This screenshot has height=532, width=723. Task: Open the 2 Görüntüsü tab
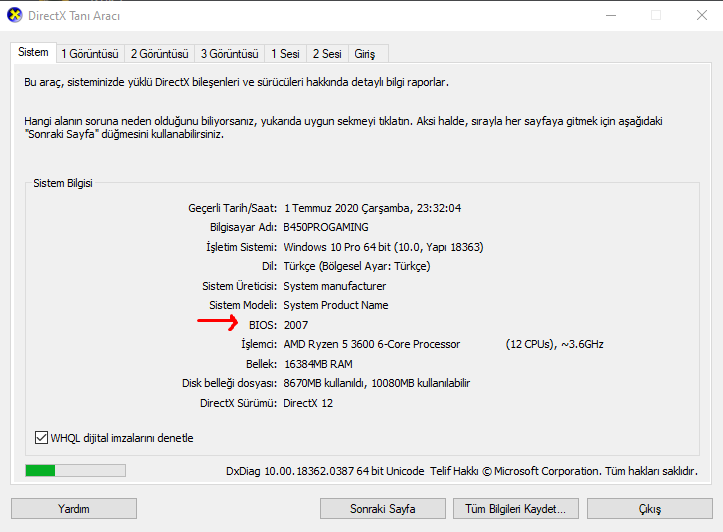point(160,54)
